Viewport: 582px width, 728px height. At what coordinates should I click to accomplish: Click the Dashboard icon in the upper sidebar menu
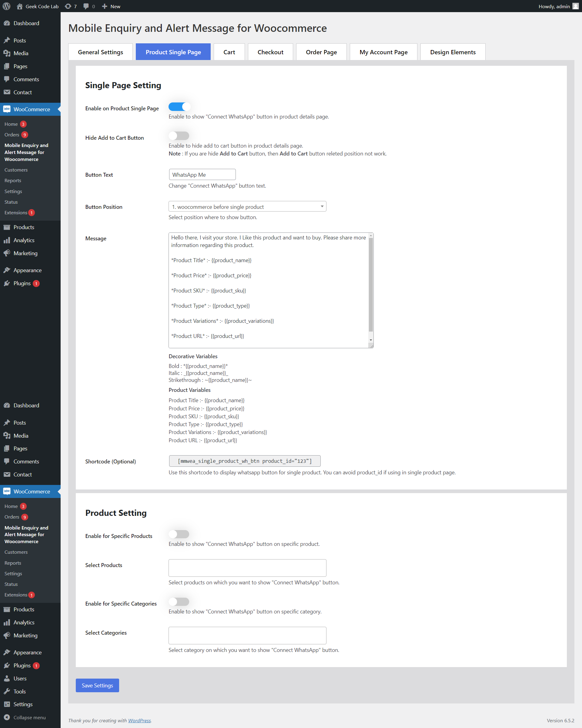[7, 23]
